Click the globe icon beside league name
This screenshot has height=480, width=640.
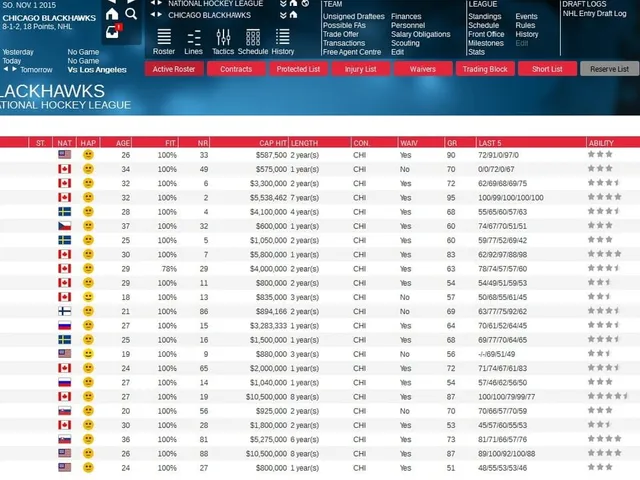coord(305,3)
